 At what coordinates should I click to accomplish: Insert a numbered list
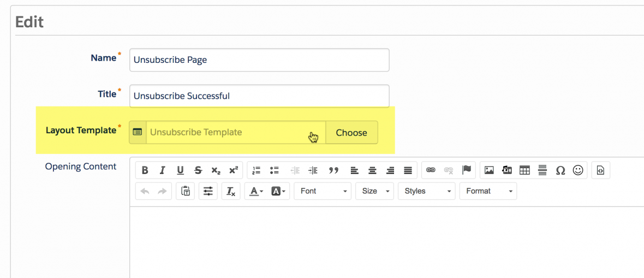pos(257,170)
